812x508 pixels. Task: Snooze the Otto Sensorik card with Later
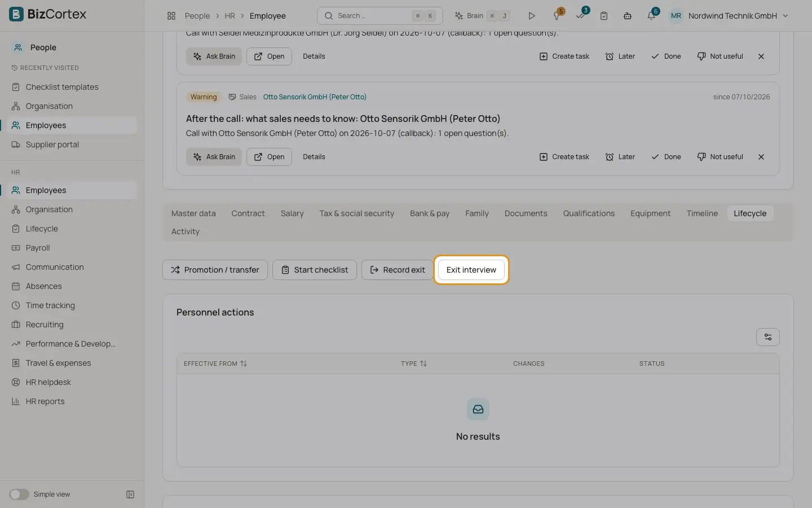click(620, 157)
